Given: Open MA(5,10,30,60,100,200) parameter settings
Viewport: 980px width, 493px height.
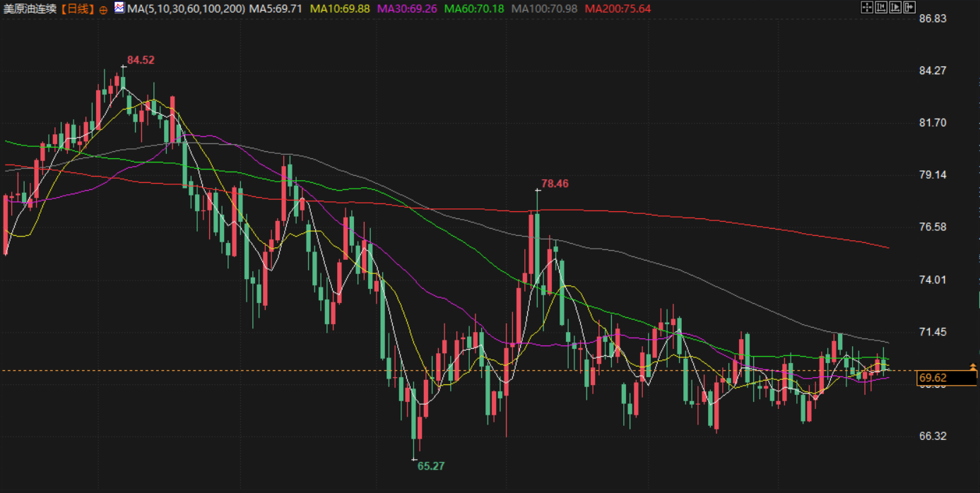Looking at the screenshot, I should pyautogui.click(x=187, y=9).
